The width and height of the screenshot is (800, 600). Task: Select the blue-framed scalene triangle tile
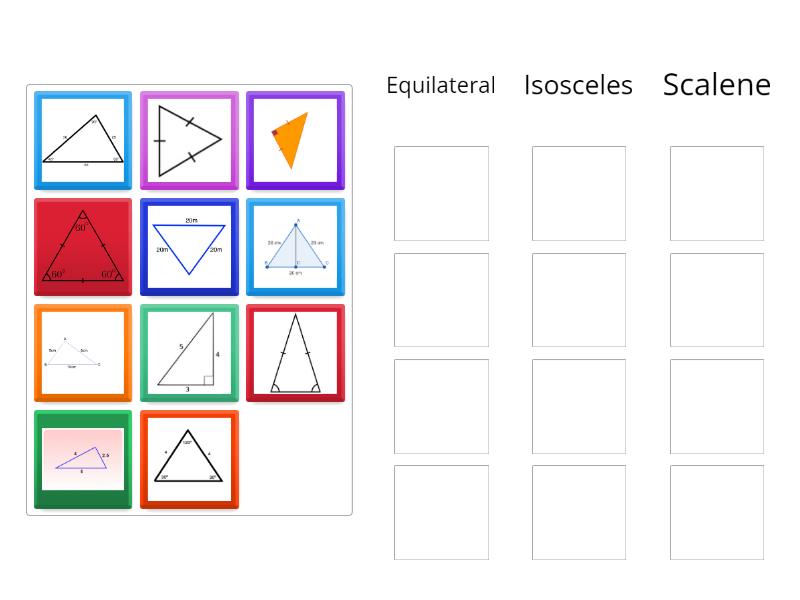(x=82, y=140)
